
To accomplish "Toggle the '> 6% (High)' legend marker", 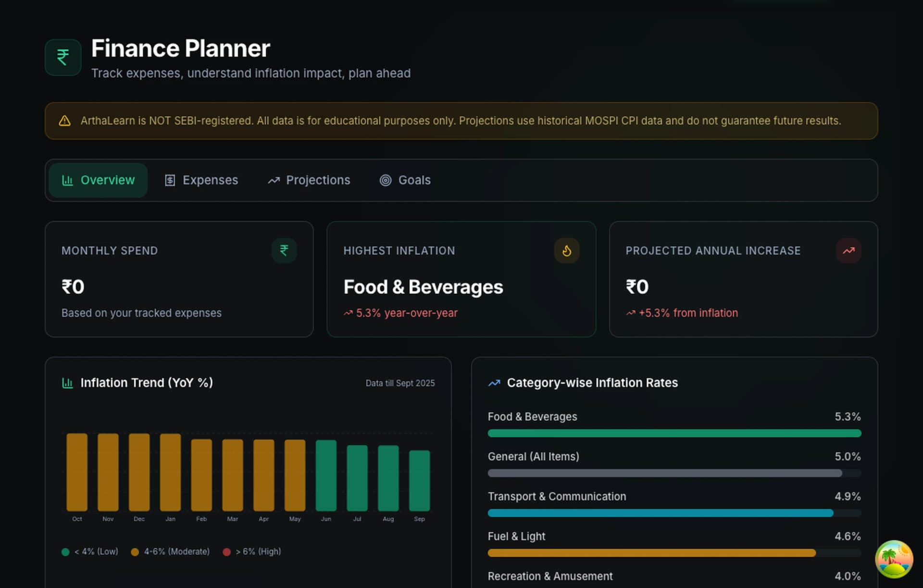I will (x=227, y=551).
